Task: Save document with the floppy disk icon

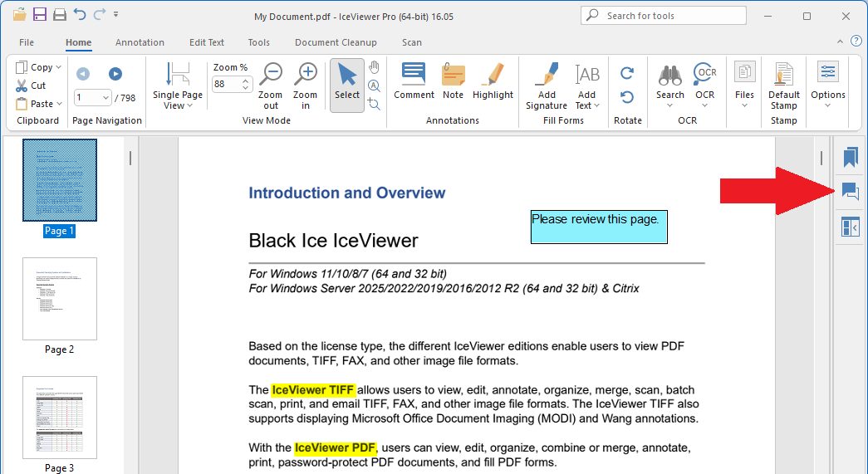Action: [39, 14]
